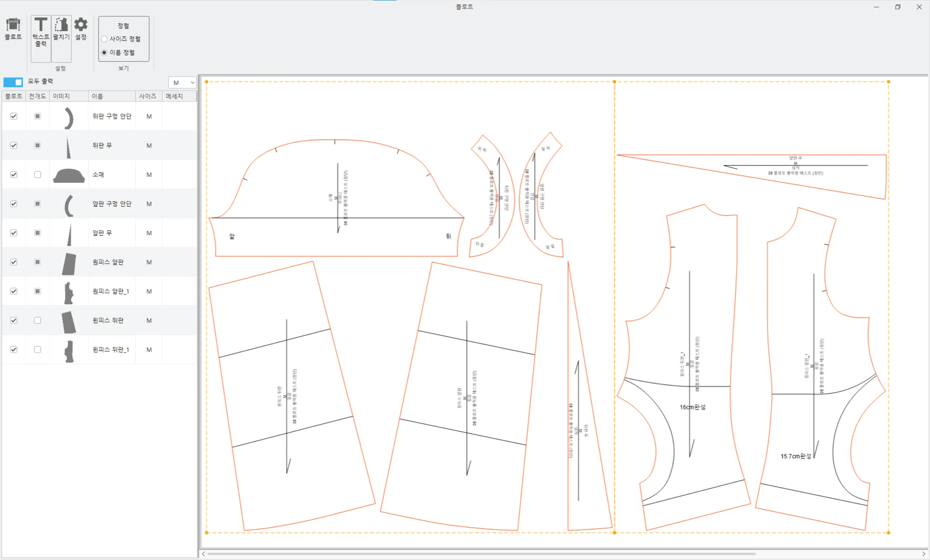Click the 원피스 뒤판 piece icon

69,321
